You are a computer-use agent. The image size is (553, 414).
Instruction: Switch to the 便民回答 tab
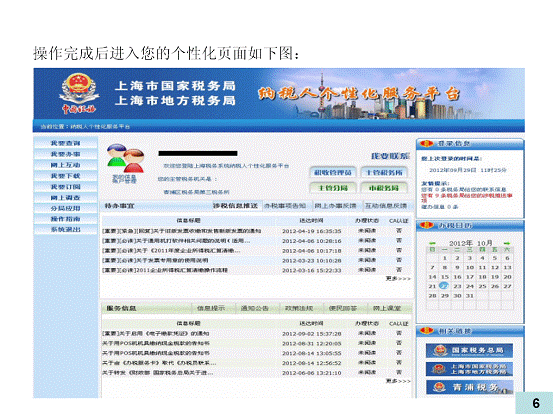(x=343, y=308)
